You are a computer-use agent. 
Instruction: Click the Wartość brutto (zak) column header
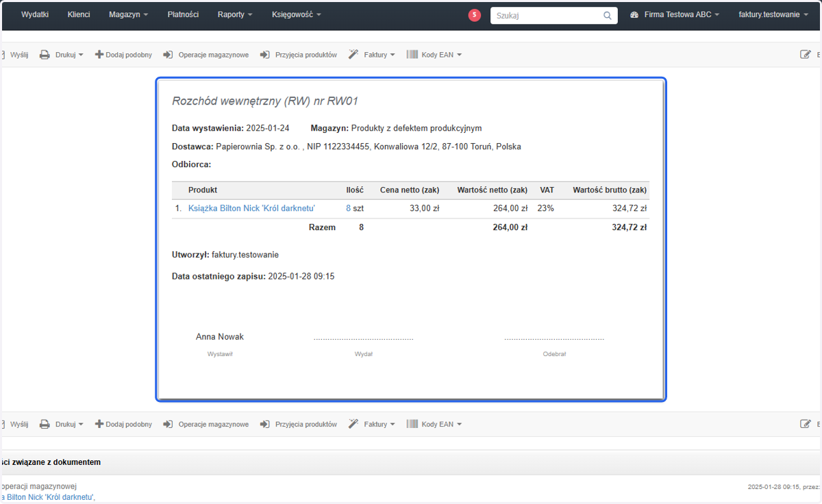pos(610,190)
